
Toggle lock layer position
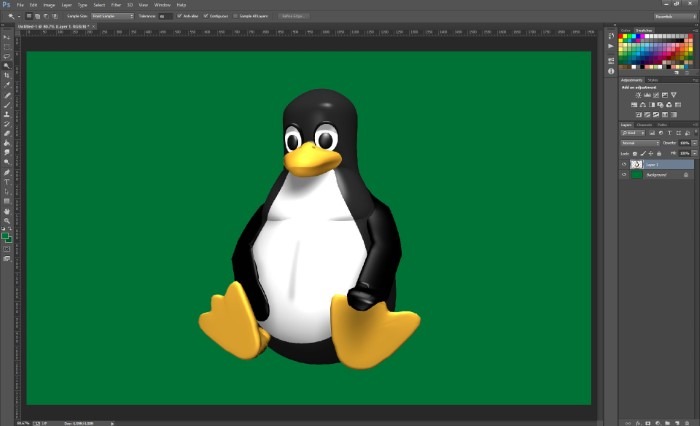point(651,154)
